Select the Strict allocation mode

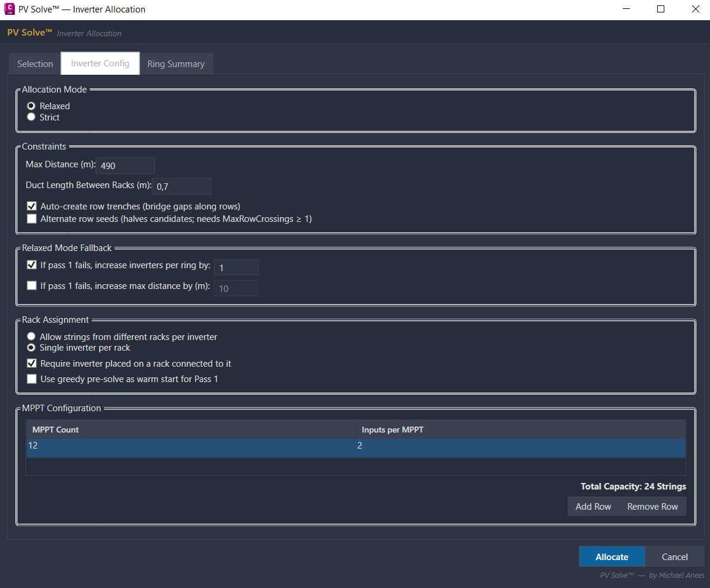(x=31, y=117)
